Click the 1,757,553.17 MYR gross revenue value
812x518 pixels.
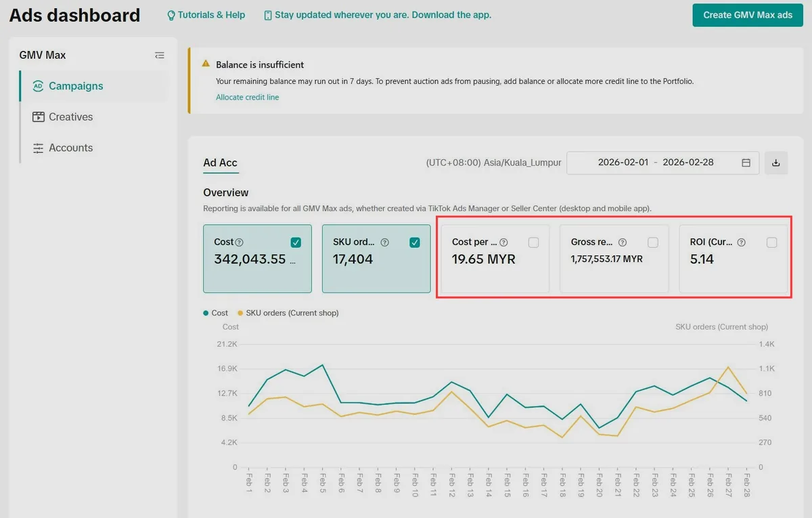pyautogui.click(x=607, y=259)
